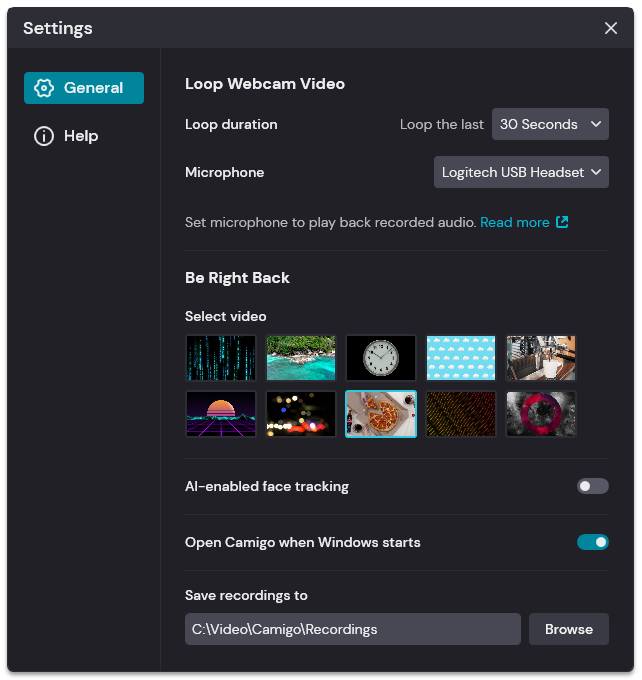Select the coffee machine video thumbnail
This screenshot has width=642, height=680.
[540, 358]
